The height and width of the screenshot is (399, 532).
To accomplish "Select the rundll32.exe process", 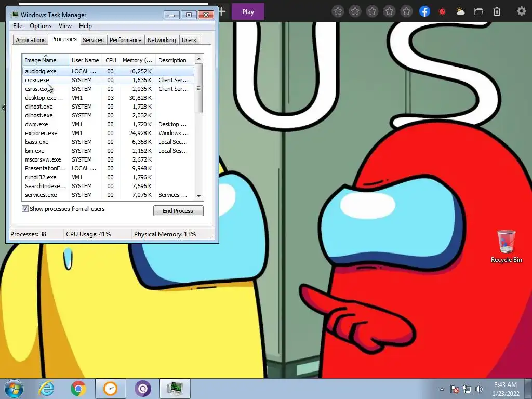I will point(108,177).
